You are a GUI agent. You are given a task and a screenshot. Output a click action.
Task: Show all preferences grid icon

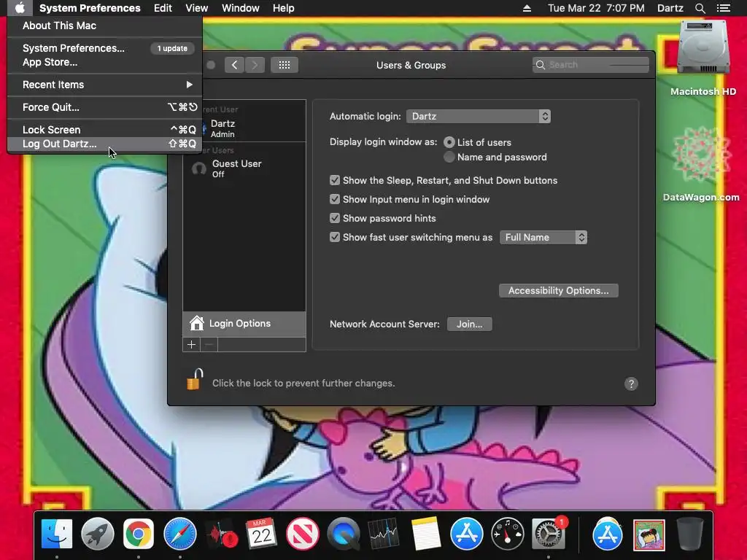(285, 65)
